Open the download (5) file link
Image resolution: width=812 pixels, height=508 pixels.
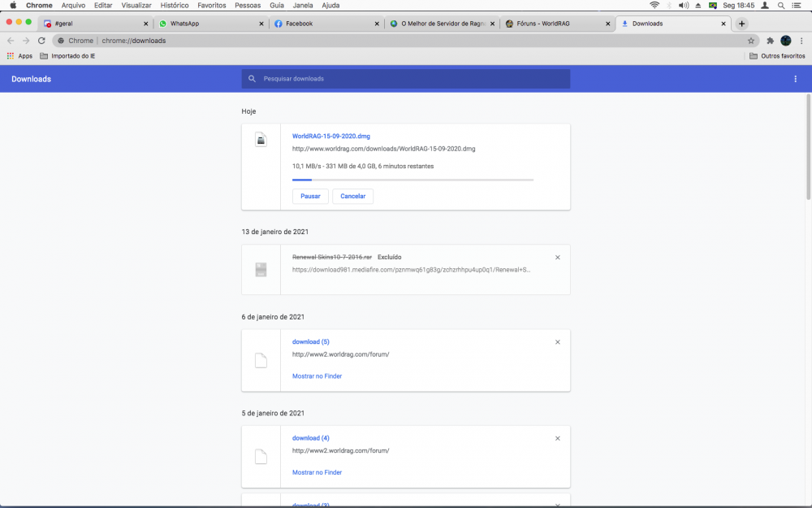tap(311, 342)
